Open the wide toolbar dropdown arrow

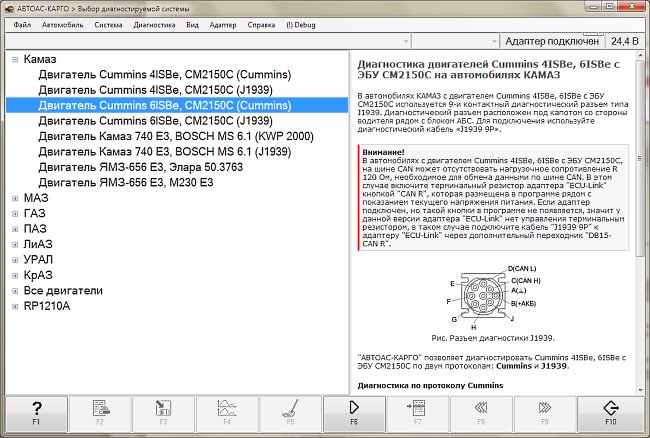[x=406, y=41]
